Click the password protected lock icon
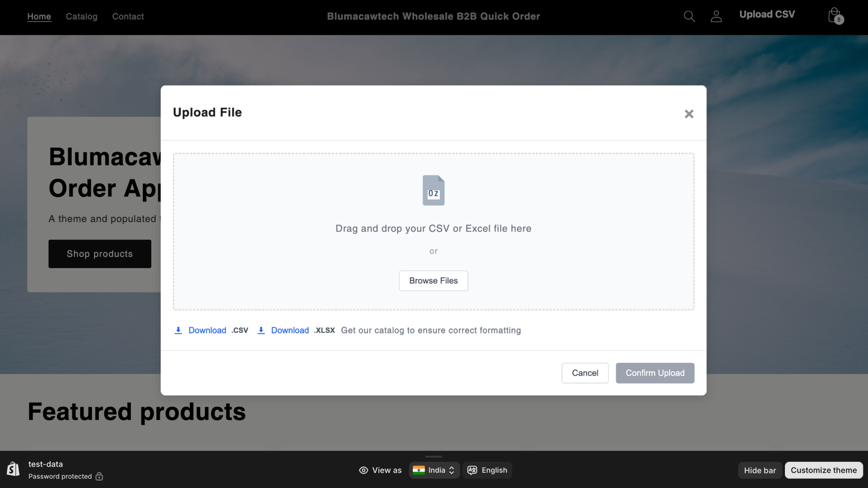 pyautogui.click(x=99, y=477)
